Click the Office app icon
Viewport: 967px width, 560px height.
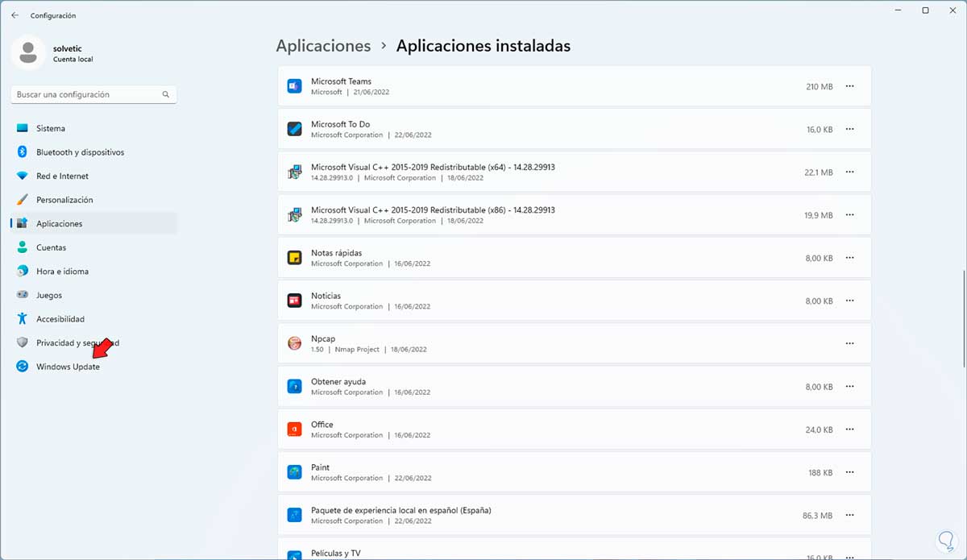click(x=294, y=429)
